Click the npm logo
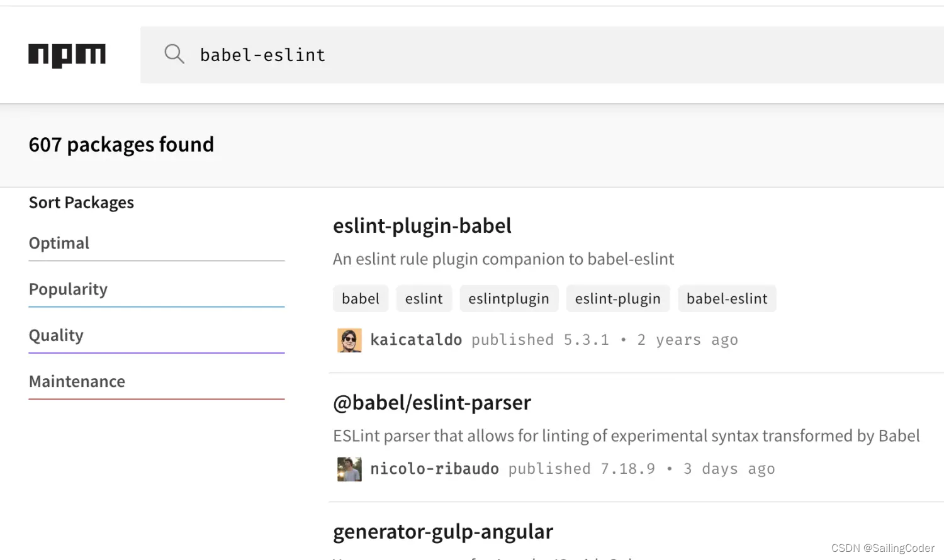The image size is (944, 560). 67,55
